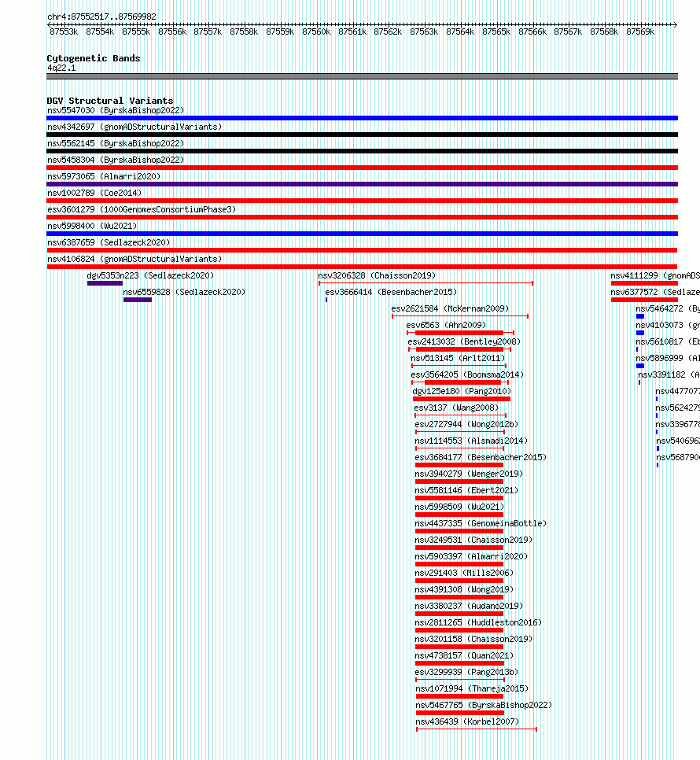Click the chr4:87552517..87569982 coordinates text
This screenshot has width=700, height=760.
click(101, 17)
